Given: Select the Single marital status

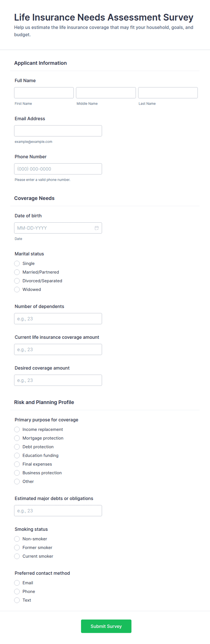Looking at the screenshot, I should pos(17,263).
